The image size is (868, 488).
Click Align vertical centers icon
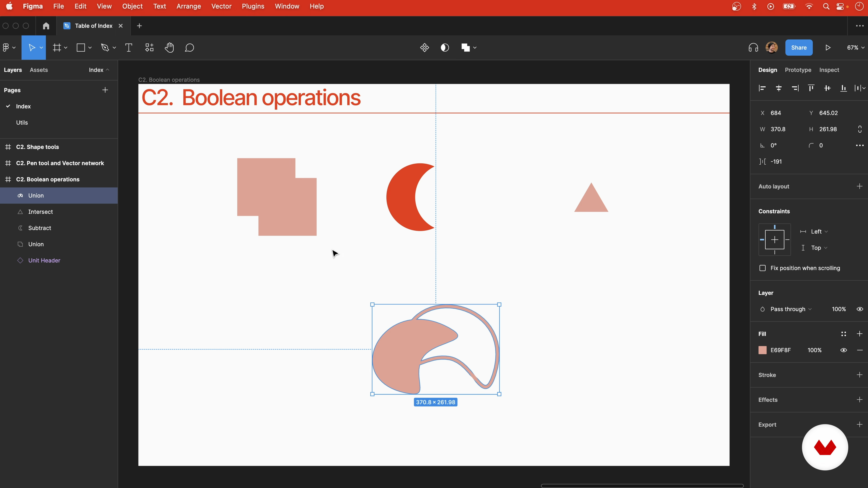tap(827, 88)
